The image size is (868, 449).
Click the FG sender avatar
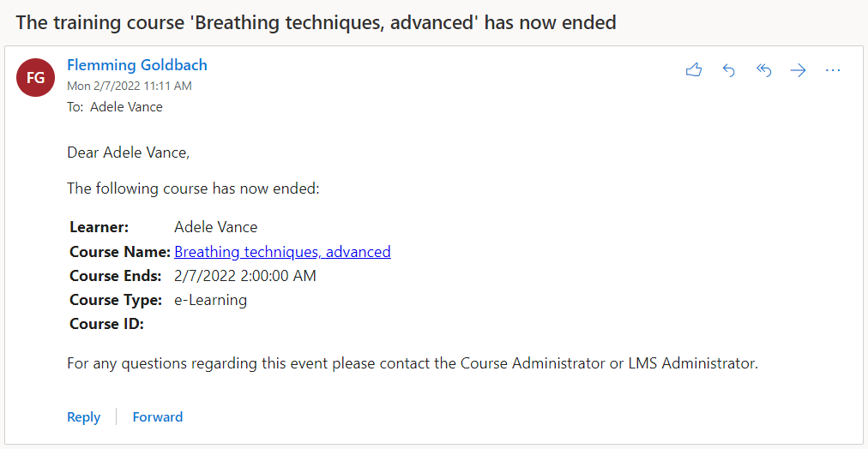tap(36, 78)
